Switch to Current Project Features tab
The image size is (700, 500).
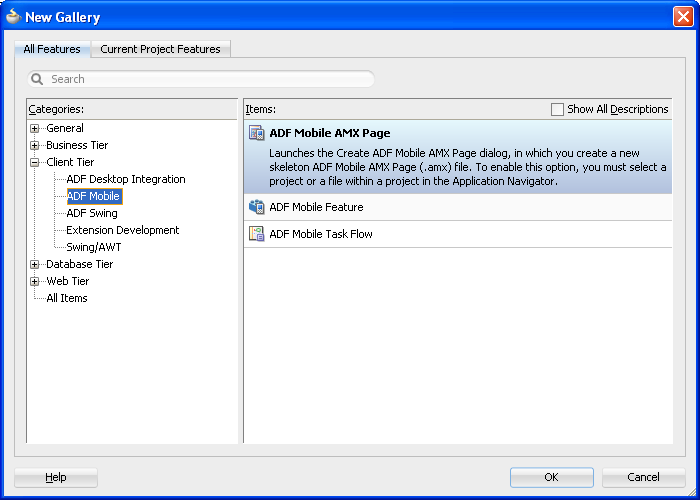click(160, 49)
